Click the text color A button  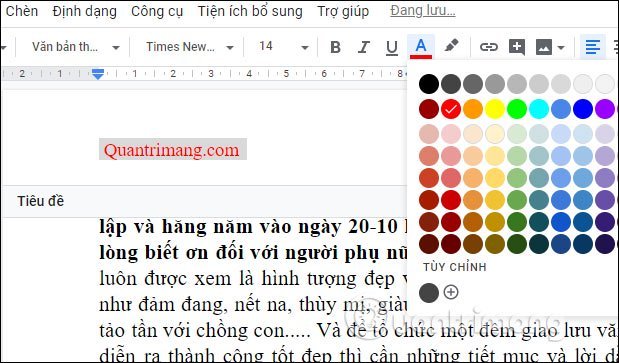(421, 47)
